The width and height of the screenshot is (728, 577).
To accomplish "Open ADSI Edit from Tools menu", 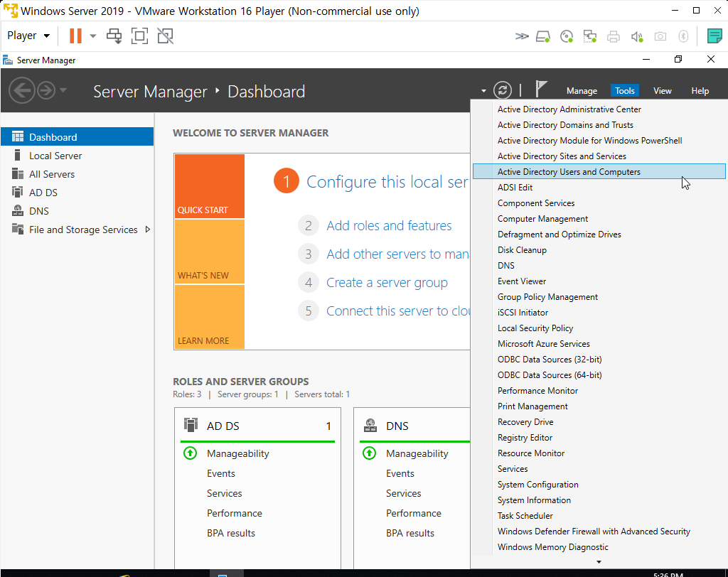I will (x=599, y=188).
